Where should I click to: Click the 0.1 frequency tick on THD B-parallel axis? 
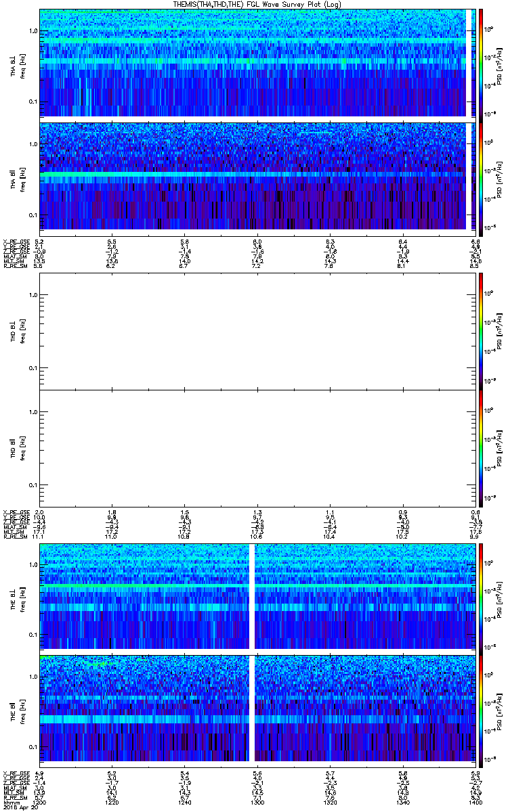pos(33,485)
